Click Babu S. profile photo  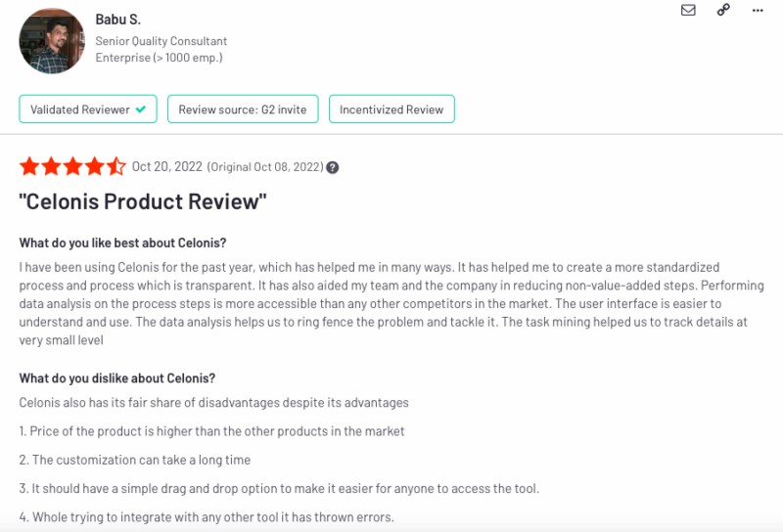52,41
